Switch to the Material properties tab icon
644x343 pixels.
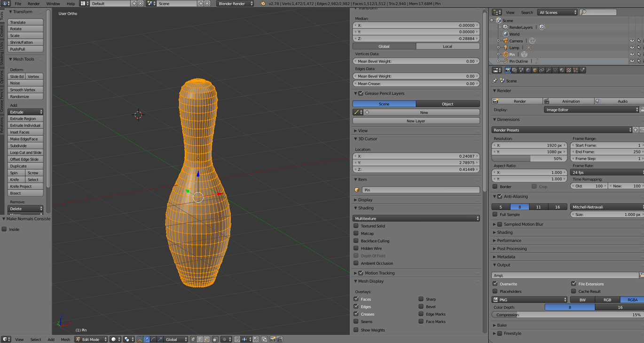(x=562, y=70)
